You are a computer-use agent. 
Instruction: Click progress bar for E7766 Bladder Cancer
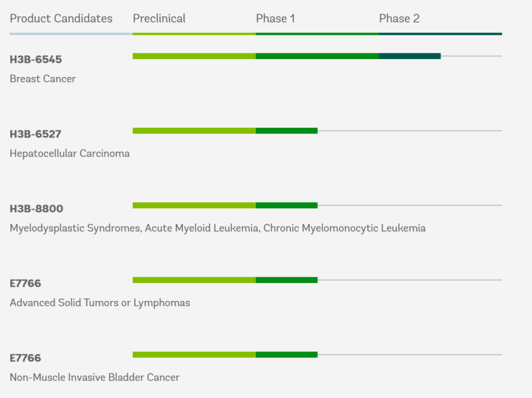tap(225, 355)
